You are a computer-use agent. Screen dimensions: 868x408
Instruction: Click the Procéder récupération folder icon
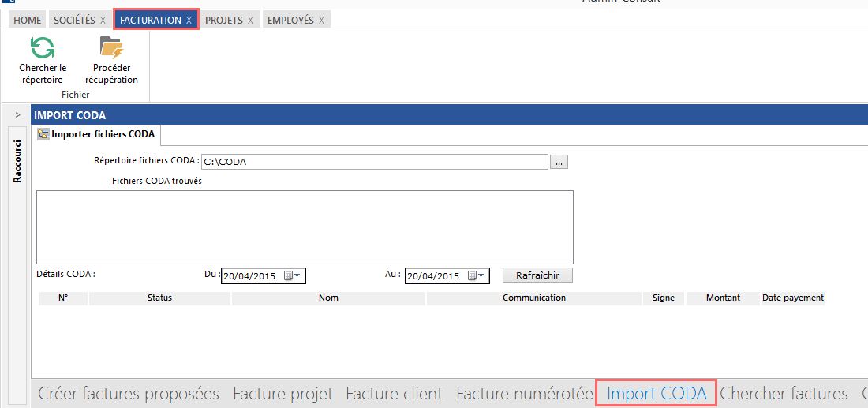[x=111, y=48]
